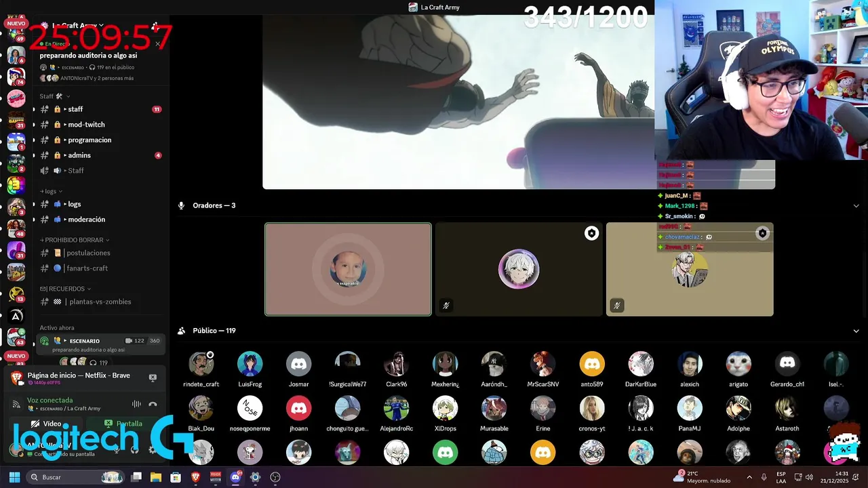This screenshot has width=868, height=488.
Task: Open anto589's audience avatar
Action: (x=592, y=364)
